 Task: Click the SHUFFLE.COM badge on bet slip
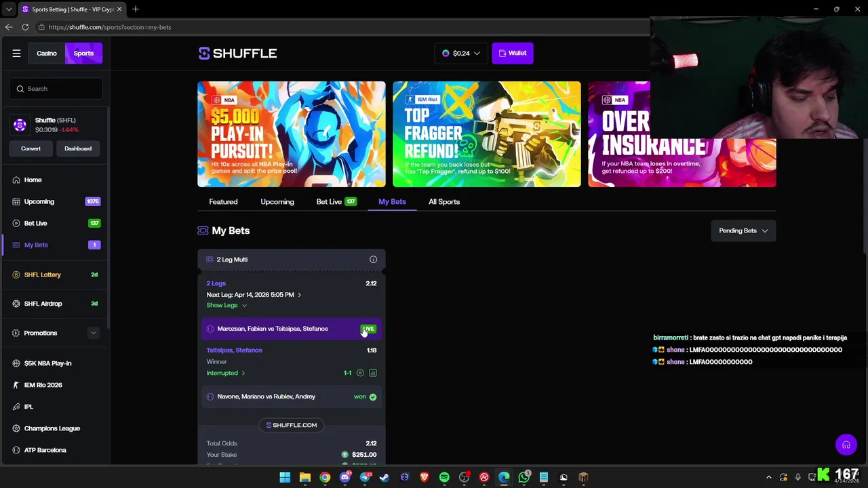tap(292, 425)
